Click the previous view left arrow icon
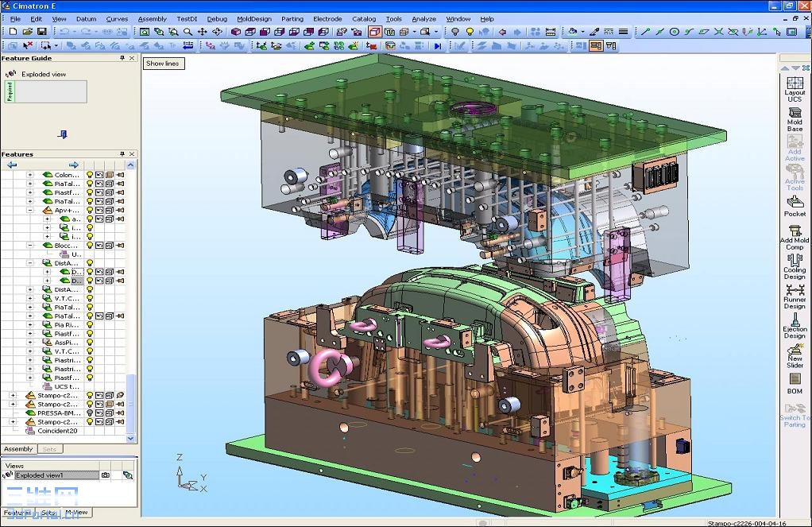The width and height of the screenshot is (812, 527). [x=502, y=32]
